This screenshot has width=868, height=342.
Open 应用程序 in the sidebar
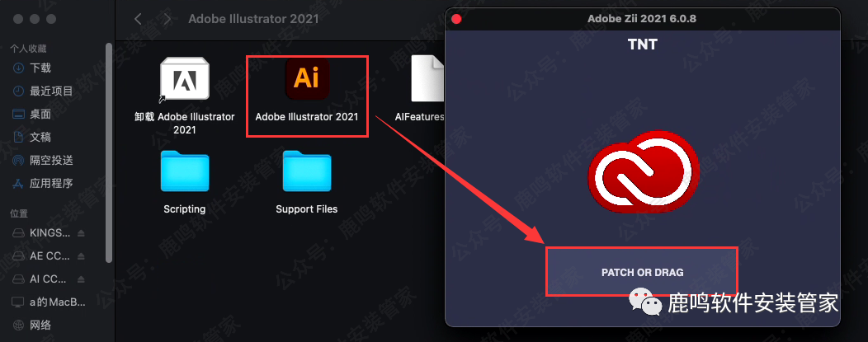point(51,183)
